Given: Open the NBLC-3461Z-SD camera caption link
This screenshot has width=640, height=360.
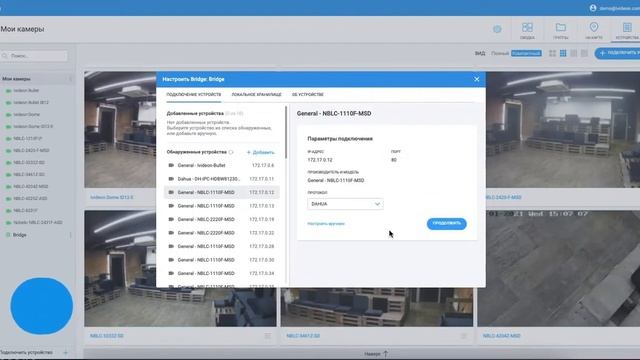Looking at the screenshot, I should pos(303,336).
